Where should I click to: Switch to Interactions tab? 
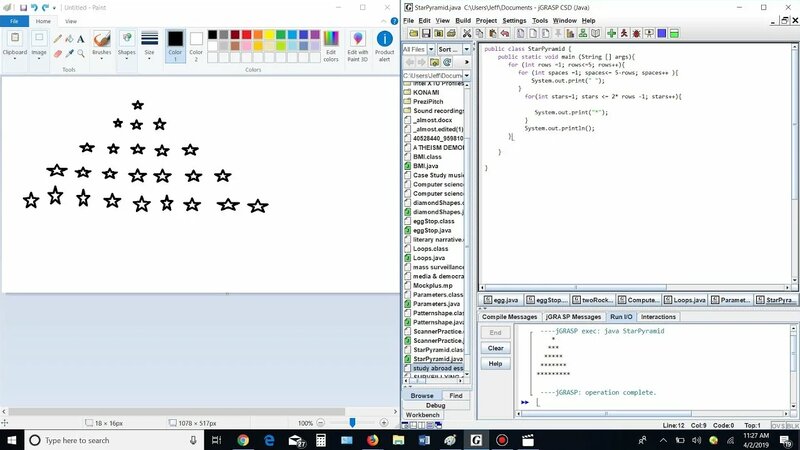click(x=658, y=317)
